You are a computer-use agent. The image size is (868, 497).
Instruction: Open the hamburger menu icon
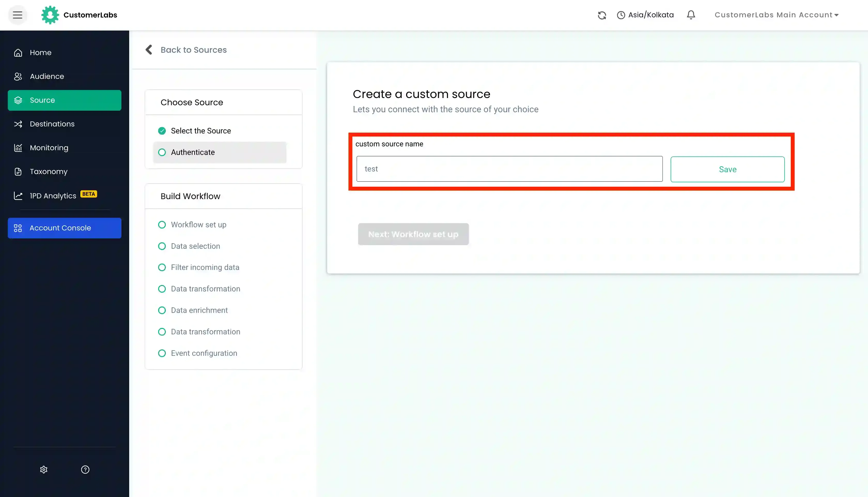[17, 15]
